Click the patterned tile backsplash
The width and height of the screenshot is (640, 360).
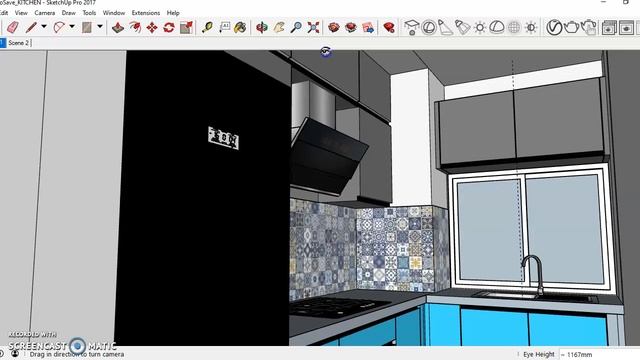coord(369,247)
